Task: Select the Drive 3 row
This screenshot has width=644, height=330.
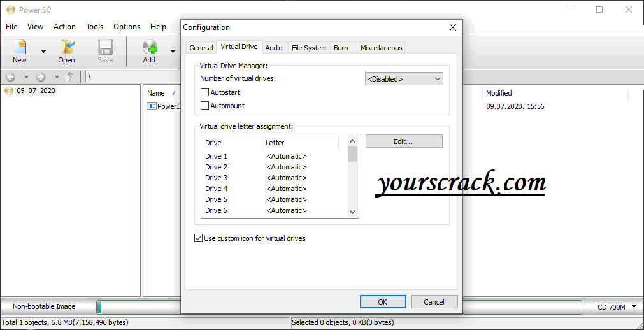Action: (x=273, y=178)
